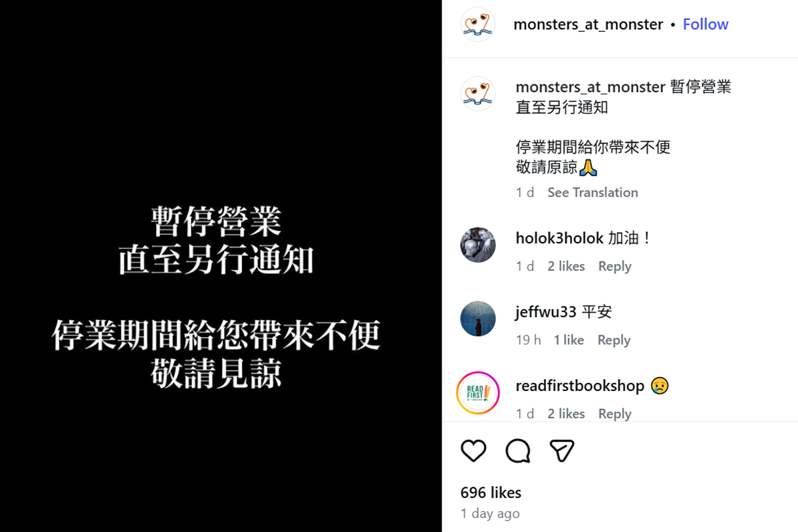
Task: Show the 1 like on jeffwu33's comment
Action: tap(569, 340)
